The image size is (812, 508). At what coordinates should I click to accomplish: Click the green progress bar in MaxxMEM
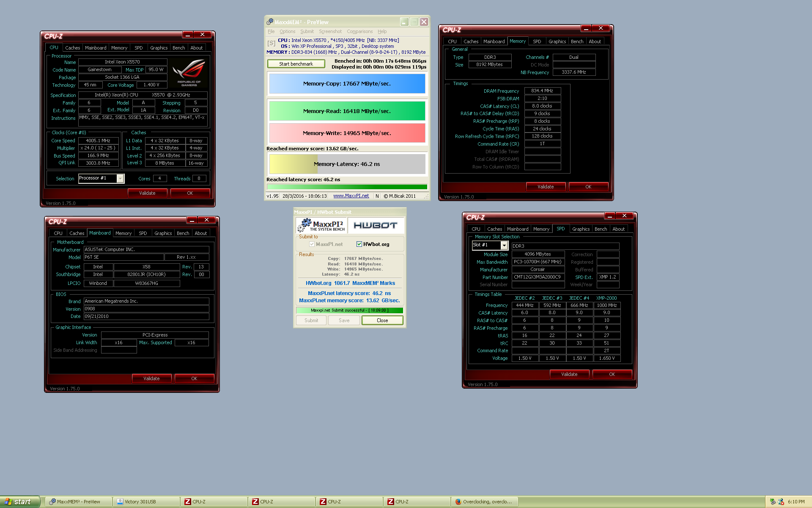[347, 187]
